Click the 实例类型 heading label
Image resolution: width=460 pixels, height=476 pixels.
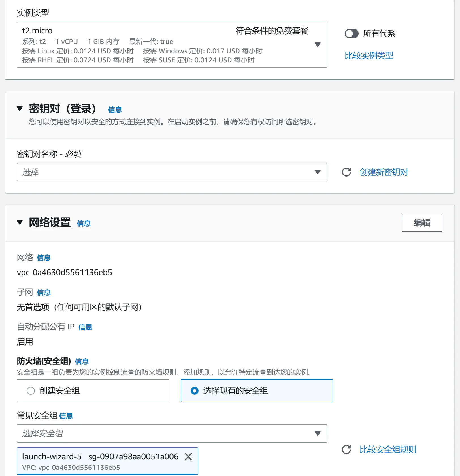[x=33, y=13]
